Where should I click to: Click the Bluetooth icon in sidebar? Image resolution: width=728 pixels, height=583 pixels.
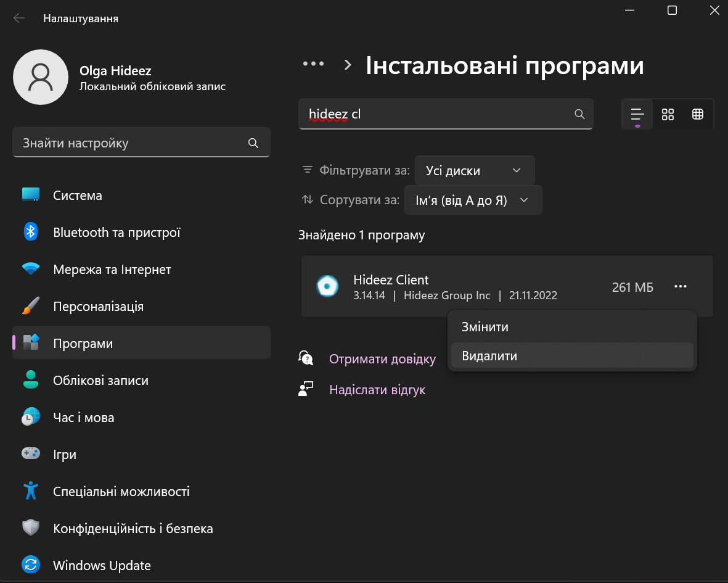31,231
